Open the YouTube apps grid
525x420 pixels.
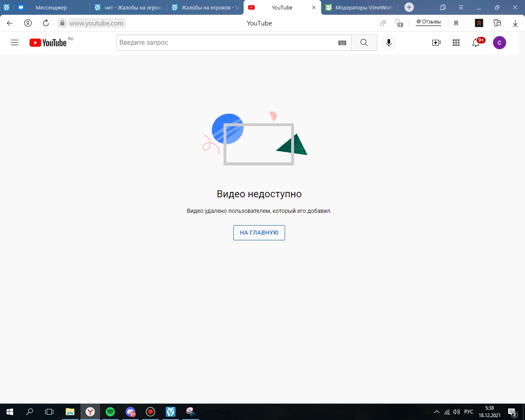456,43
